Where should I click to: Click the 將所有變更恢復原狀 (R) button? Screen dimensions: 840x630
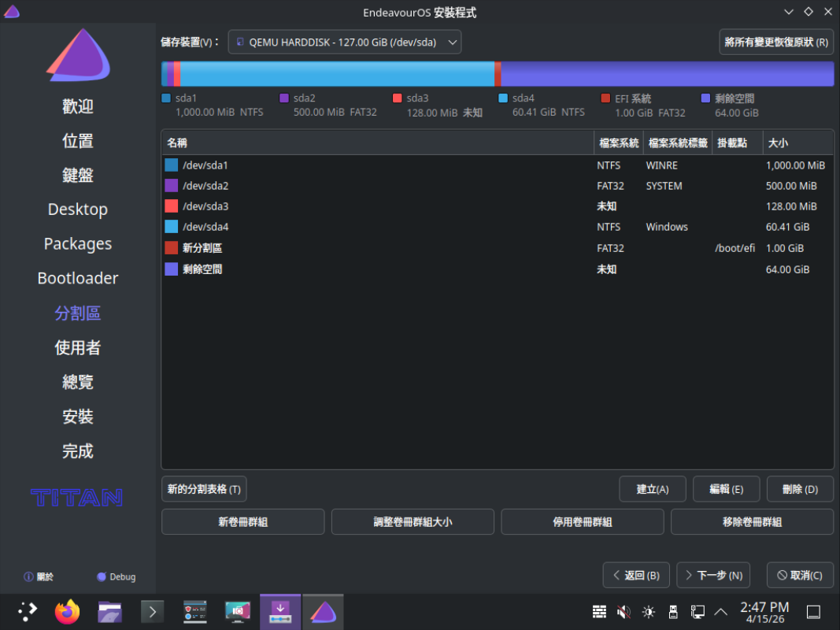[776, 42]
